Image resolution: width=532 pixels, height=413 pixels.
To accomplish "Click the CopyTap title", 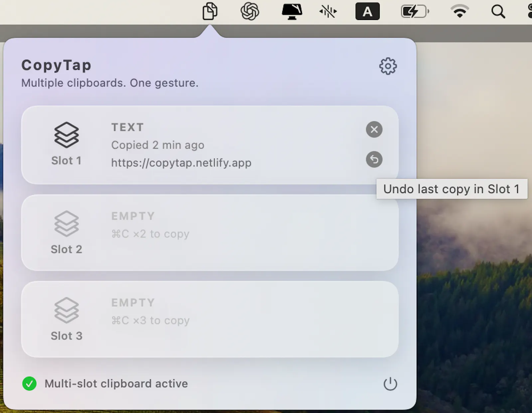I will [x=56, y=65].
